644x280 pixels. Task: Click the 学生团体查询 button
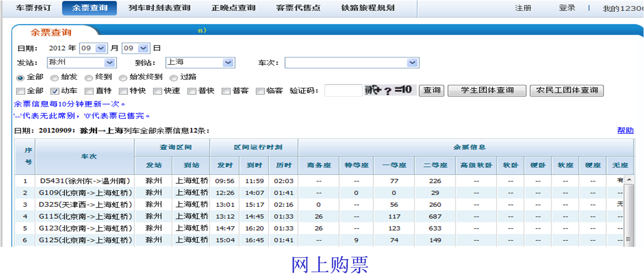point(487,90)
